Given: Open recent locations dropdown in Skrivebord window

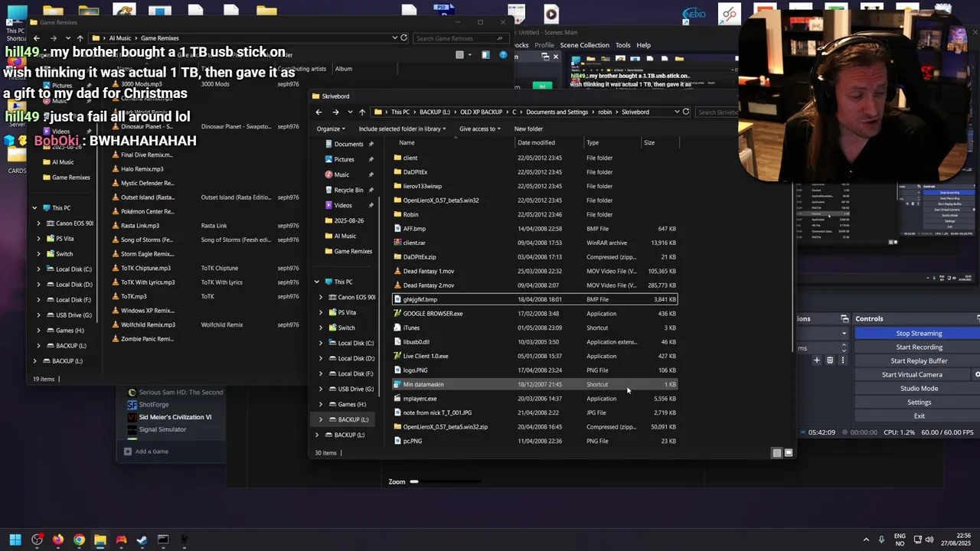Looking at the screenshot, I should [x=350, y=112].
